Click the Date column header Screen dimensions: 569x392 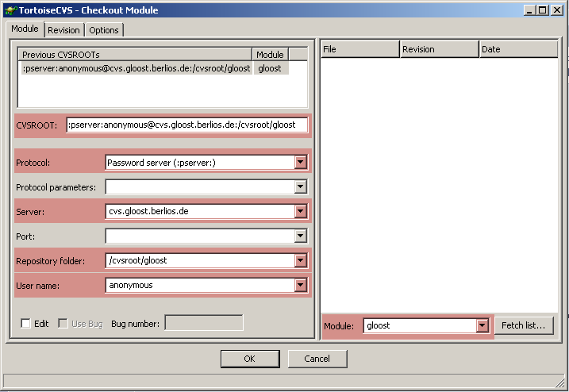coord(518,49)
